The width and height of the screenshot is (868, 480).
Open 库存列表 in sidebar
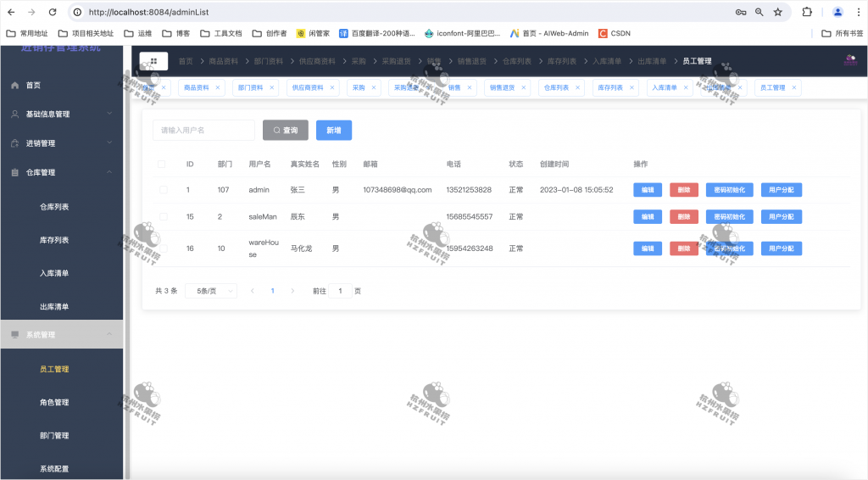coord(54,240)
